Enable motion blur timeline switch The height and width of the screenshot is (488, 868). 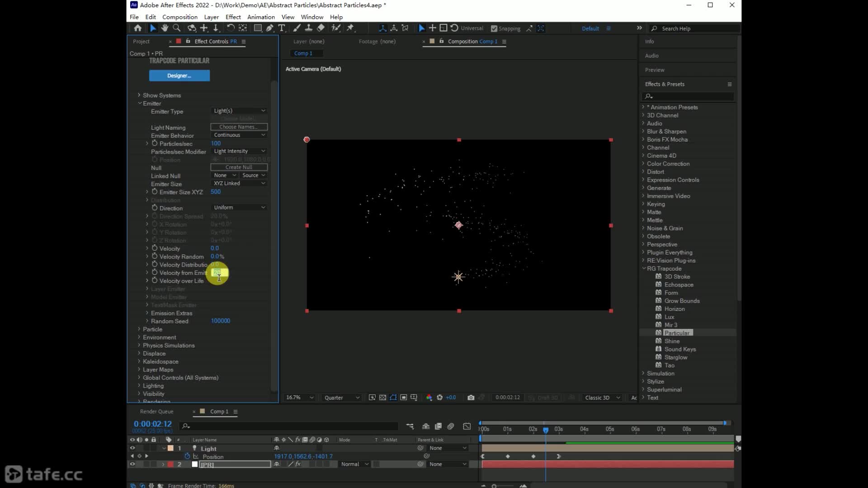(451, 426)
